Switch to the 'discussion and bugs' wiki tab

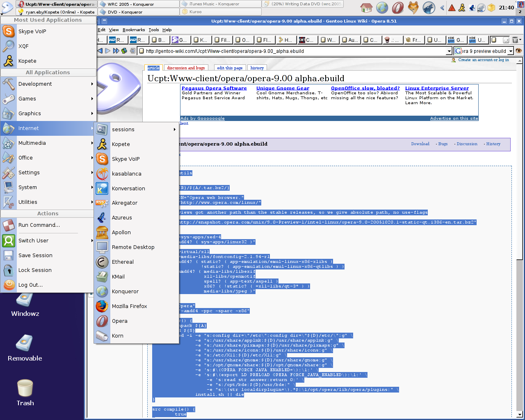tap(186, 68)
